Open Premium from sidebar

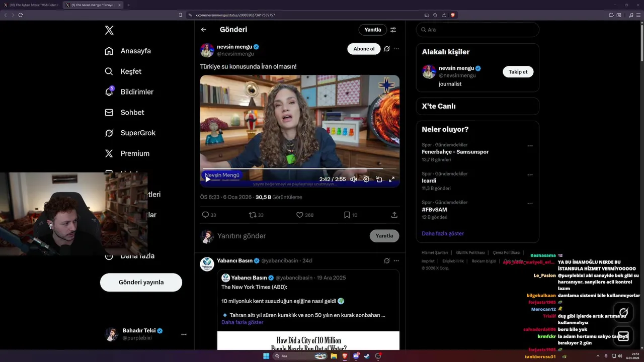point(127,153)
